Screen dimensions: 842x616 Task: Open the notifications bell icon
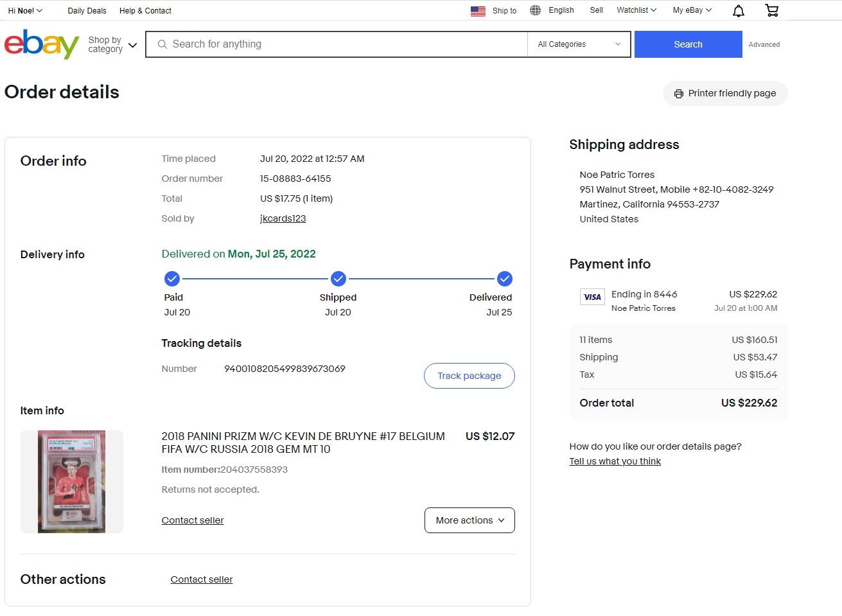(x=739, y=10)
